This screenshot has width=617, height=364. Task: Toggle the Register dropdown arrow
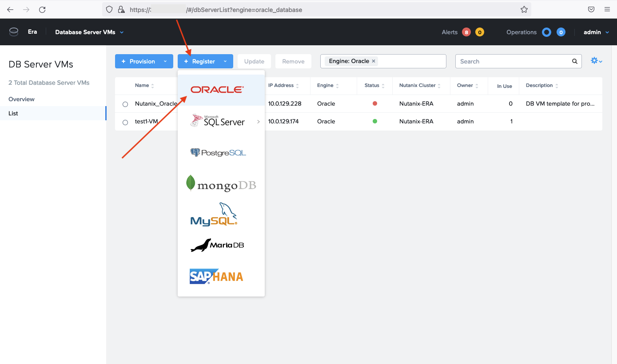coord(225,61)
